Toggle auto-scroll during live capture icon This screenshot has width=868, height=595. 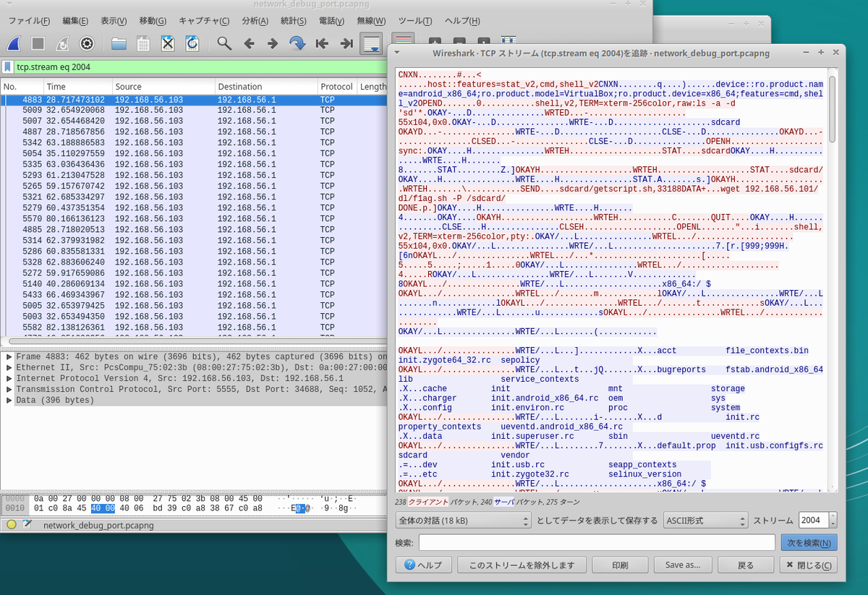tap(371, 43)
